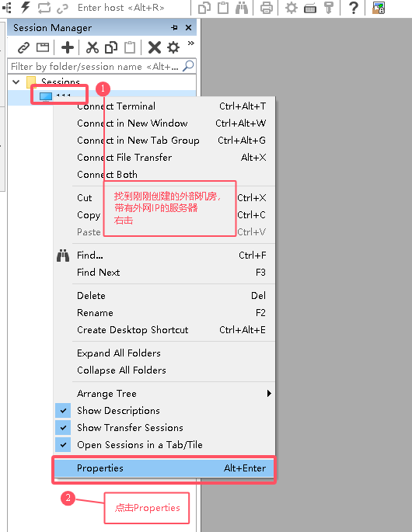Click the Print icon in main toolbar
Viewport: 412px width, 532px height.
(267, 8)
